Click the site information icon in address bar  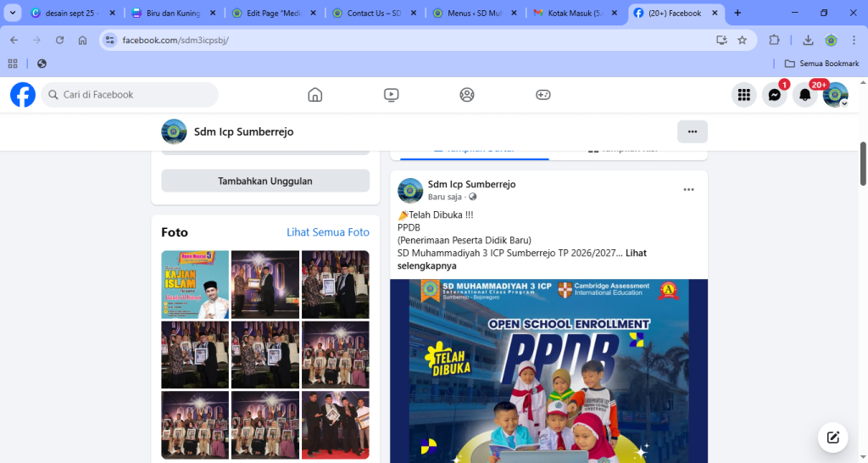109,40
